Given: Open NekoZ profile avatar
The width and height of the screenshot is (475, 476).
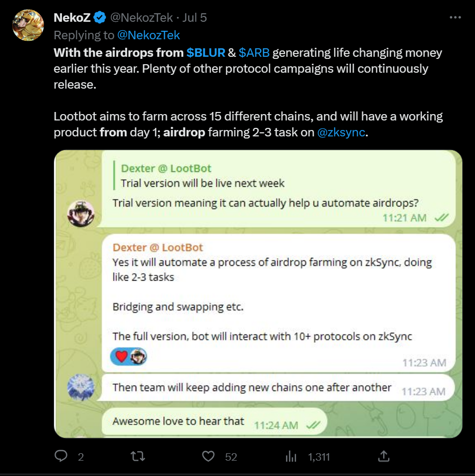Looking at the screenshot, I should pos(28,25).
